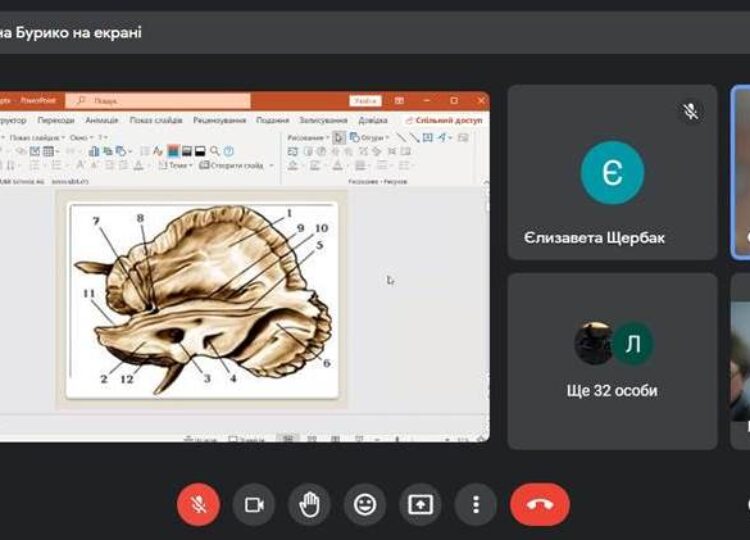Select the black and white view swatch icon
Viewport: 750px width, 540px height.
200,151
